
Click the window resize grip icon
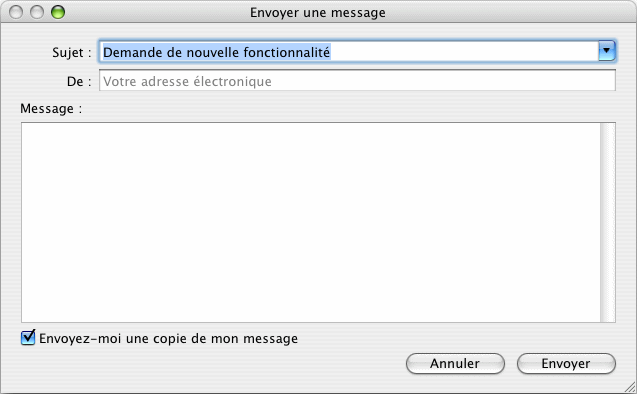click(x=629, y=387)
